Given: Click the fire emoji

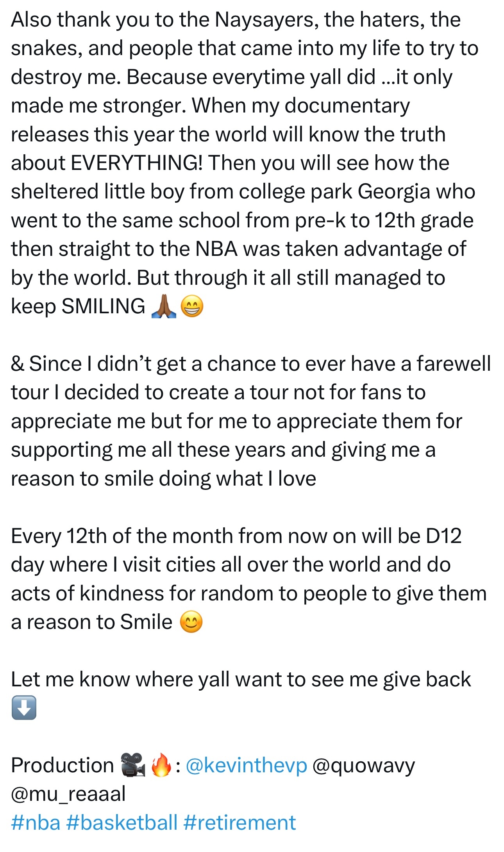Looking at the screenshot, I should (161, 765).
